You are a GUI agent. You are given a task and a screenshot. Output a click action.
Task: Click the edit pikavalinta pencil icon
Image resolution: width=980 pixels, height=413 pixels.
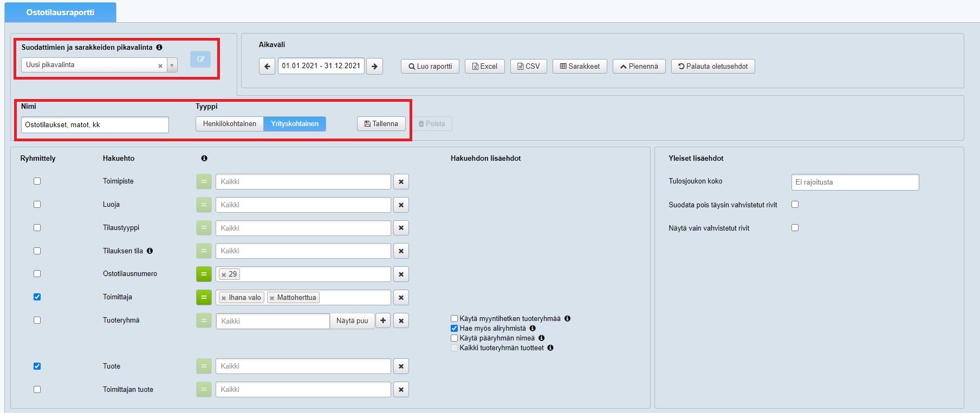200,60
